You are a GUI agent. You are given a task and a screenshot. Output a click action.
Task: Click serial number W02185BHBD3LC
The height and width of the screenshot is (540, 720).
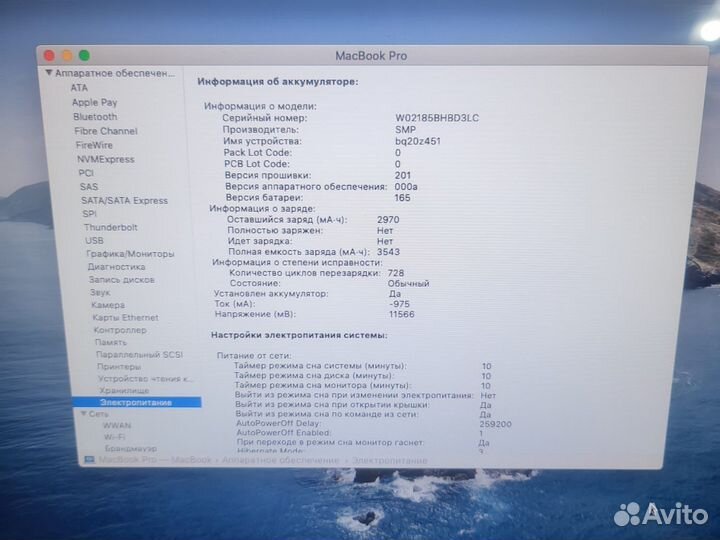[437, 118]
